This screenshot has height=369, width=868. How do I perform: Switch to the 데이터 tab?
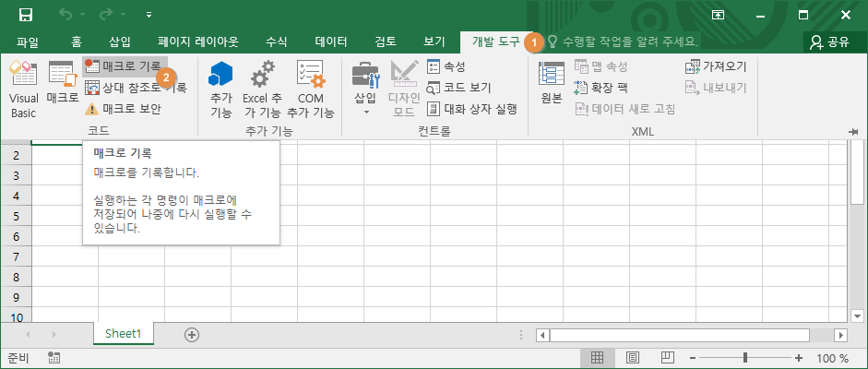331,42
